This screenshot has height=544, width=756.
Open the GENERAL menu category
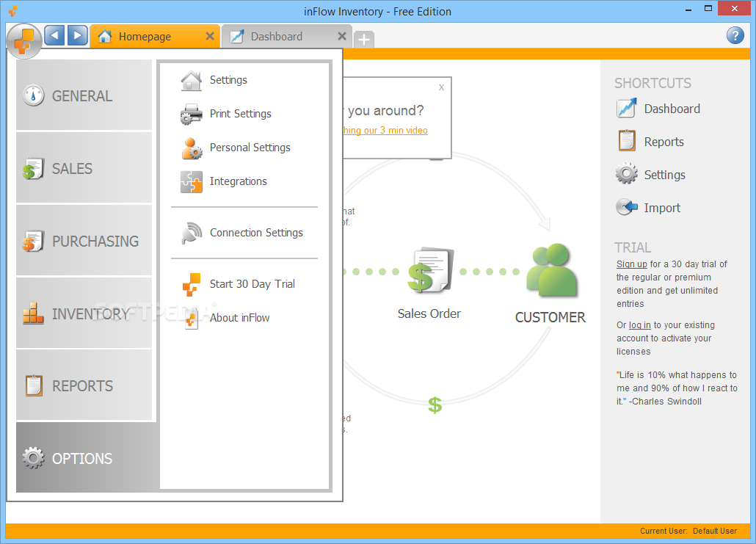click(84, 95)
